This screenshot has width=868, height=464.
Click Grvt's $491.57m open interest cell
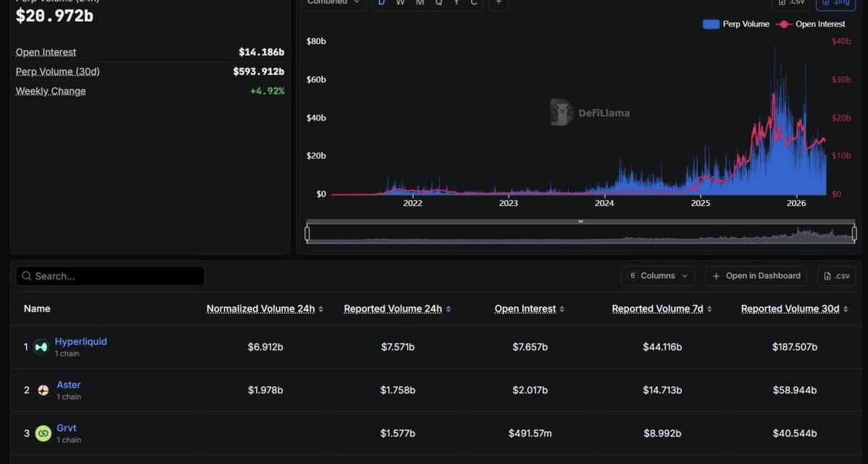530,434
